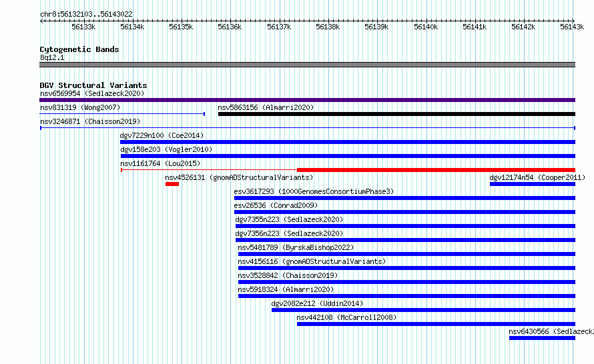594x364 pixels.
Task: Select the blue nsv5918324 variant bar
Action: pyautogui.click(x=407, y=296)
